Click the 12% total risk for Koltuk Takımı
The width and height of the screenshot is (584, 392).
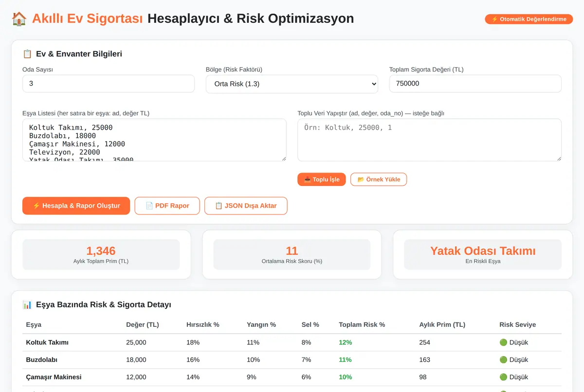pos(346,342)
